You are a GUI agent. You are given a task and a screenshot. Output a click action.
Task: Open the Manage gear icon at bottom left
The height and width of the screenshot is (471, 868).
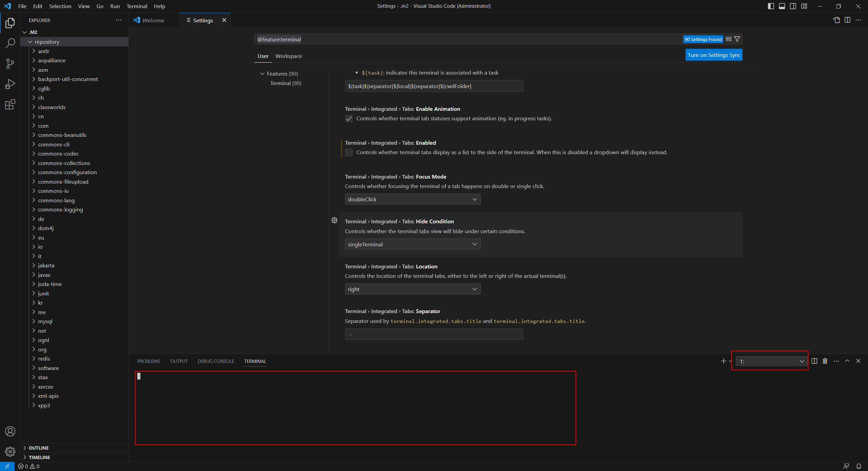[10, 452]
